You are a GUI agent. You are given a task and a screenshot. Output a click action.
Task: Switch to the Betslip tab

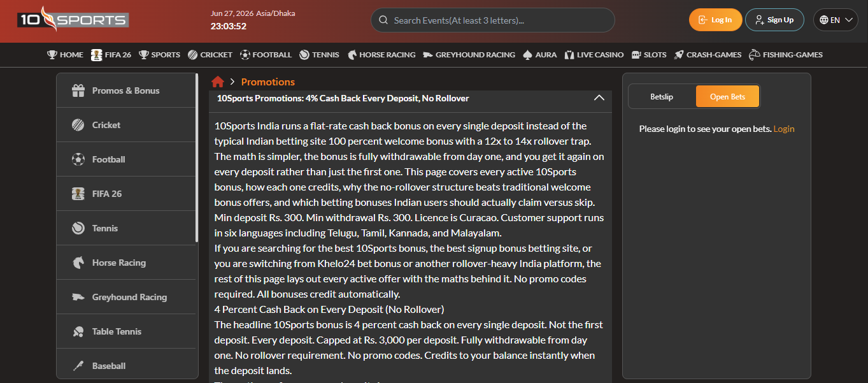click(662, 97)
